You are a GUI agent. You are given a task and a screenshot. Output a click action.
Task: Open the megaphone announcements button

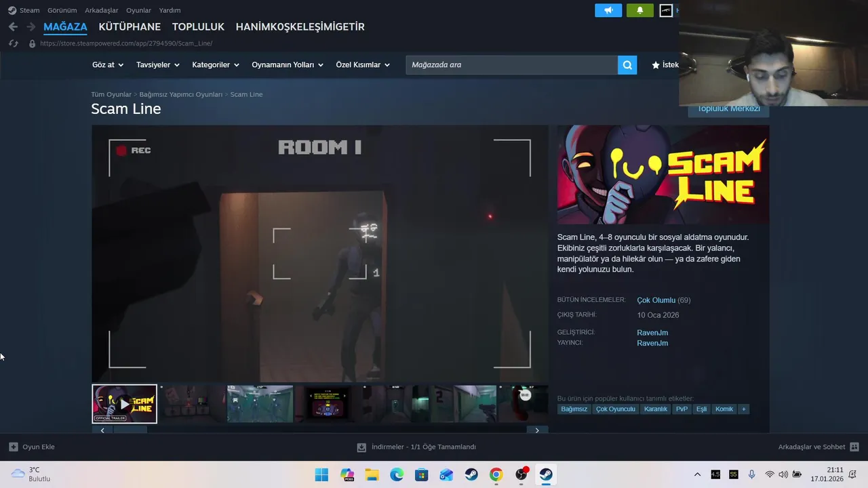[608, 10]
